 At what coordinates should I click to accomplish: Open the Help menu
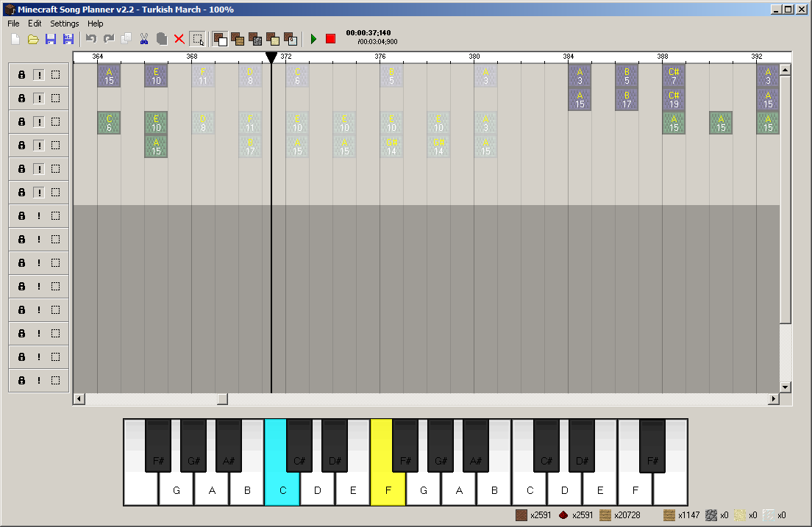pos(96,24)
